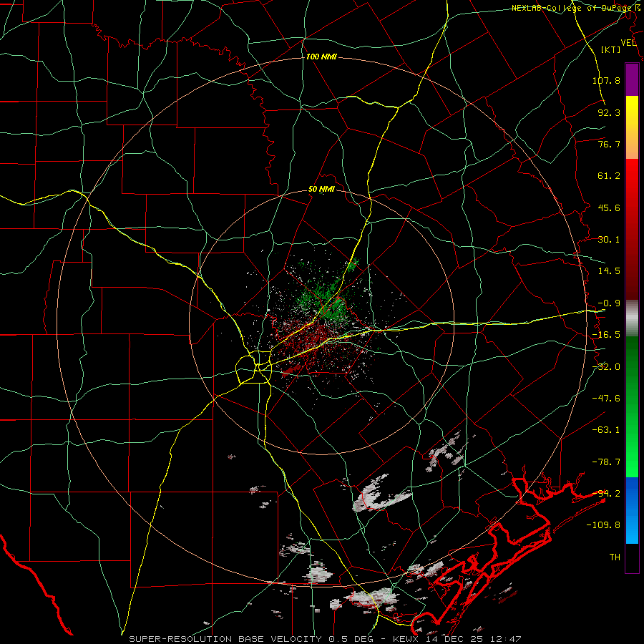Image resolution: width=644 pixels, height=644 pixels.
Task: Select the 30.1 velocity scale value
Action: pyautogui.click(x=609, y=240)
